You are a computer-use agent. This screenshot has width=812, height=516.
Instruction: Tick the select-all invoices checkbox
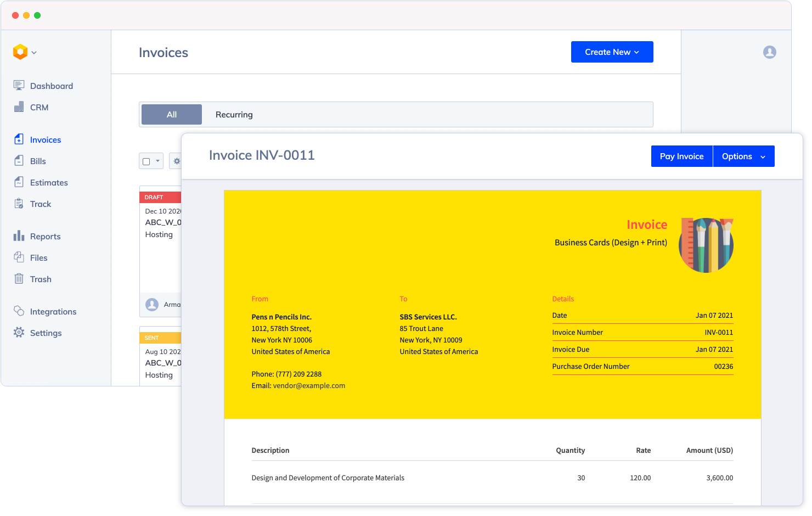[146, 161]
